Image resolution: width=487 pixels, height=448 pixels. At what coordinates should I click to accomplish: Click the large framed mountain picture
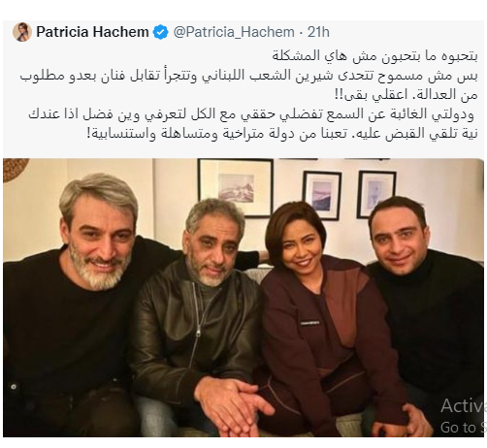tap(236, 187)
